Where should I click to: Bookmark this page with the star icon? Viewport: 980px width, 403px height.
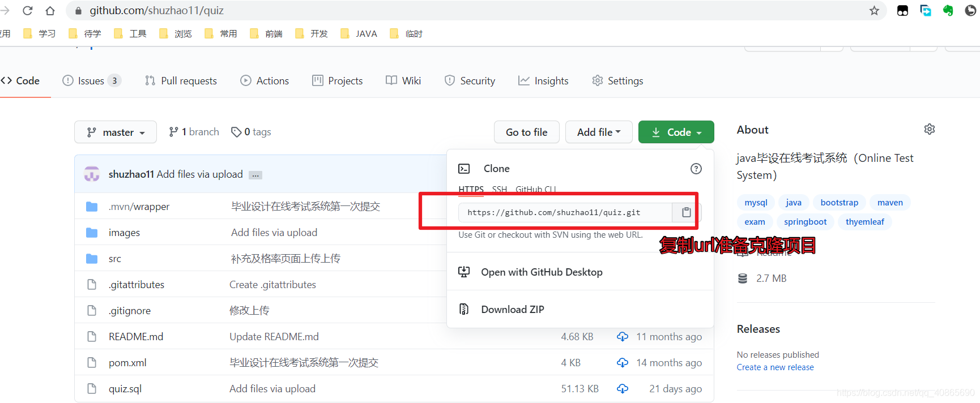tap(874, 11)
